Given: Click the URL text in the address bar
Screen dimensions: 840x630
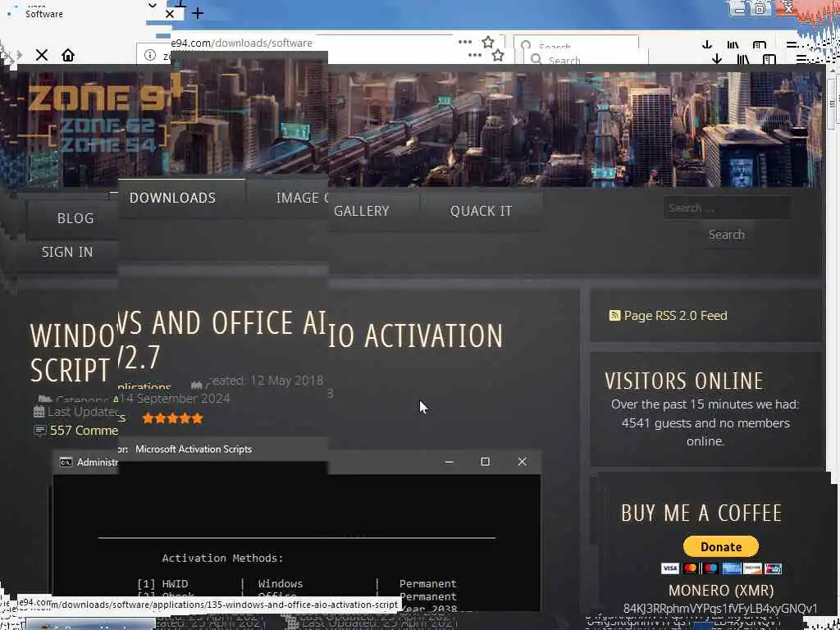Looking at the screenshot, I should coord(241,43).
